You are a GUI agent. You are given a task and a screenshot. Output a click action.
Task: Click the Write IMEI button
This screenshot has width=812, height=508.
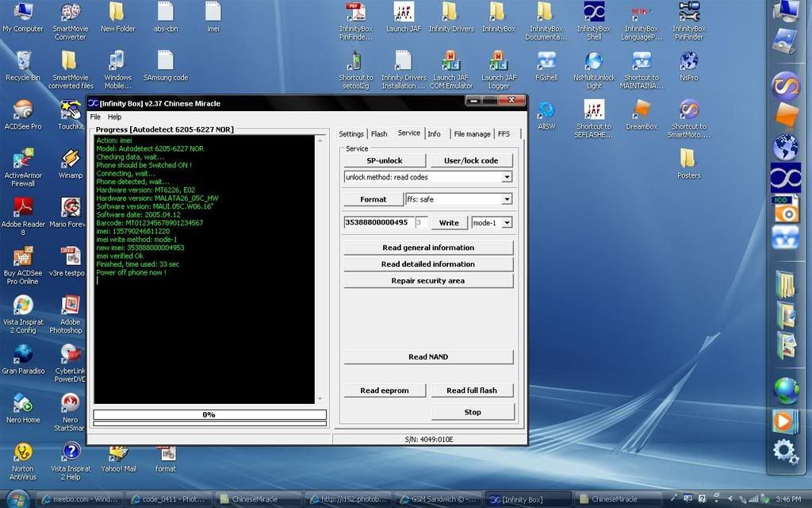click(x=449, y=223)
